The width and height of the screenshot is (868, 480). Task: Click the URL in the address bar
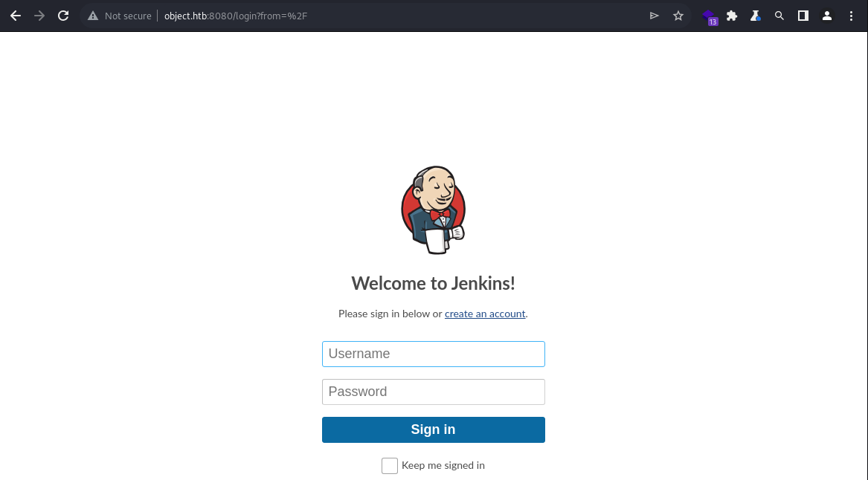coord(235,16)
